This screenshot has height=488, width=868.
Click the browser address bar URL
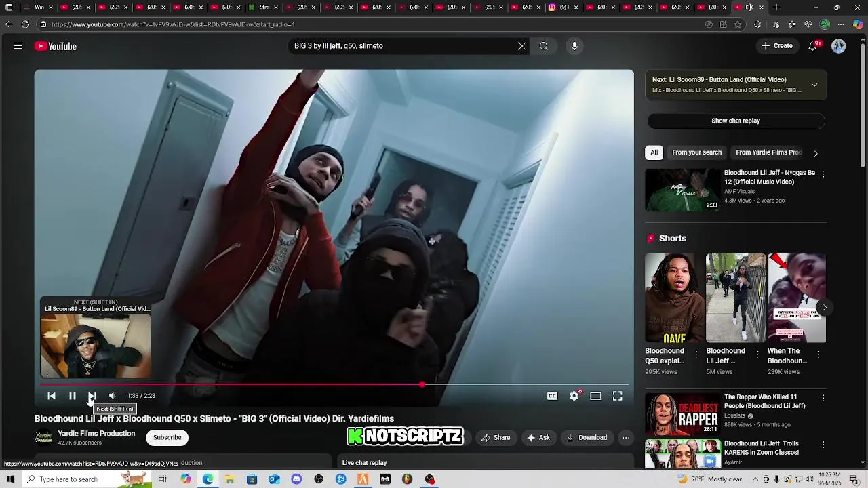tap(173, 24)
